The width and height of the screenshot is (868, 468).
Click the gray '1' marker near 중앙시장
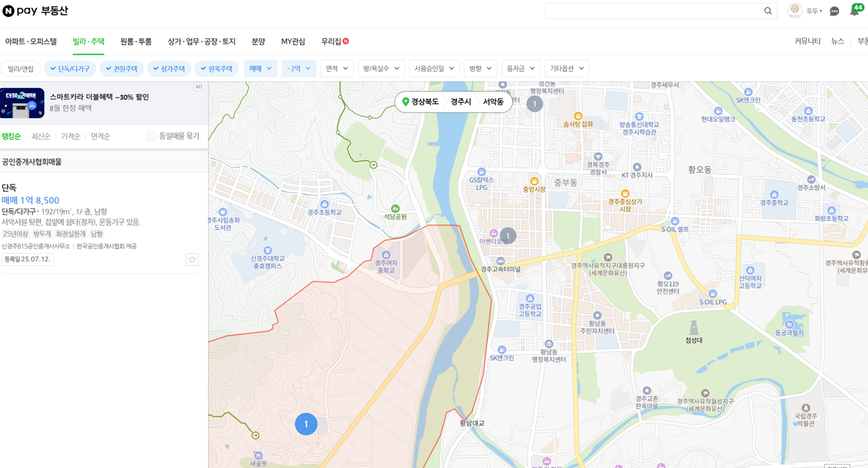[507, 235]
